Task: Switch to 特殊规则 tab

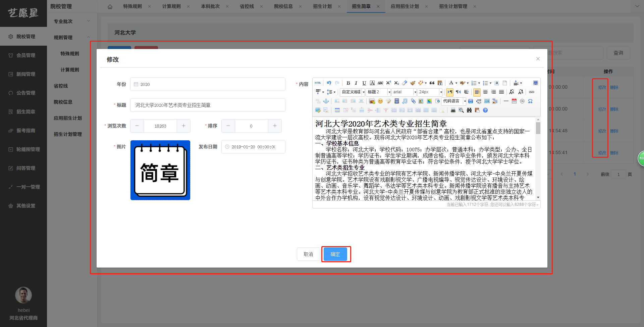Action: click(132, 6)
